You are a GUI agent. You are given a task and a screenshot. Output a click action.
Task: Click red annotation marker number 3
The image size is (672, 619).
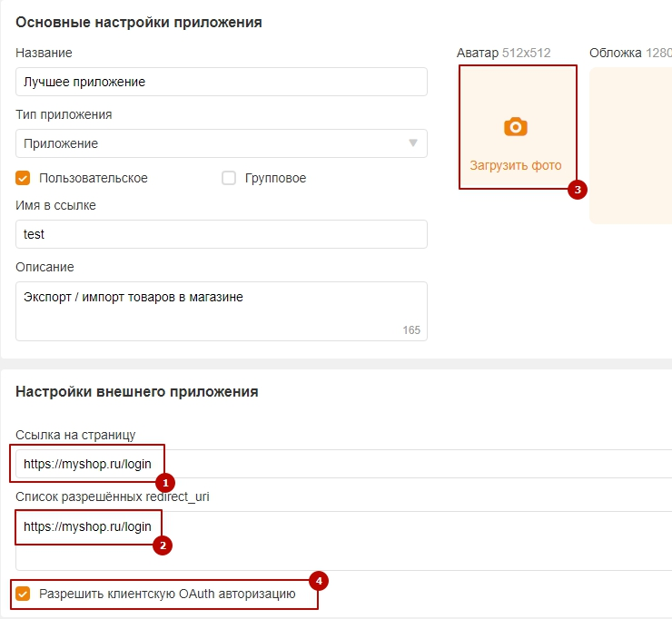coord(577,190)
